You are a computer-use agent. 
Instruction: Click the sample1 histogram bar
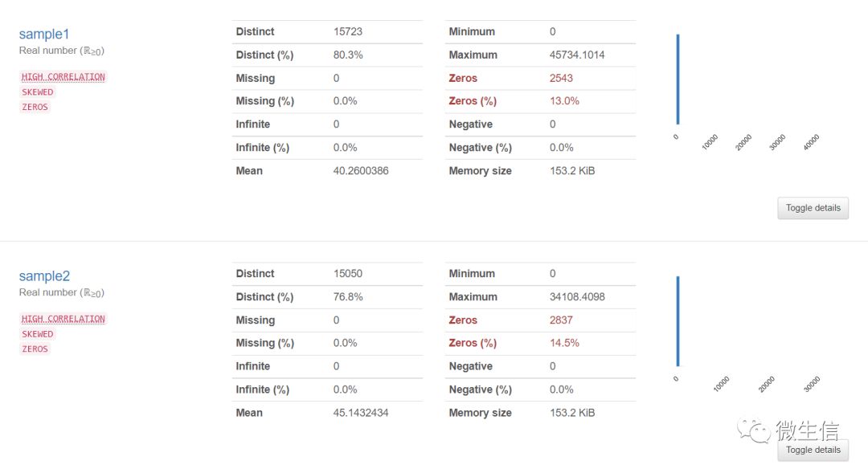678,80
